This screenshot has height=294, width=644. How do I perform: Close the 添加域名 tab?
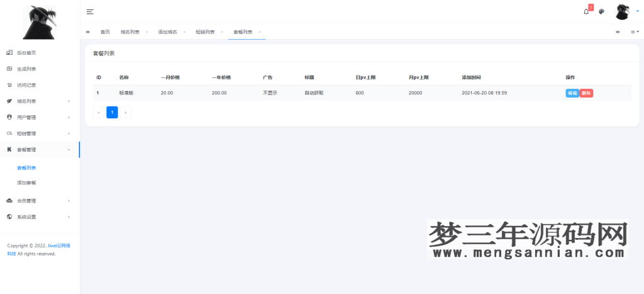184,32
